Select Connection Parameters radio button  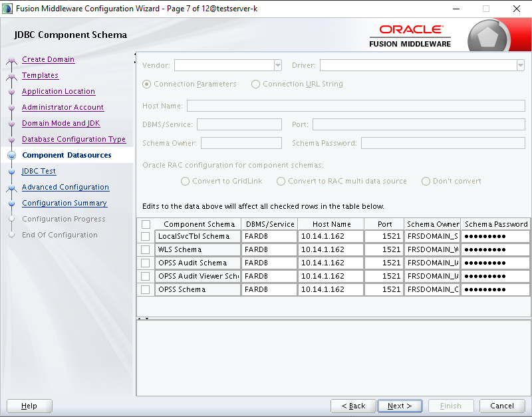click(x=146, y=84)
